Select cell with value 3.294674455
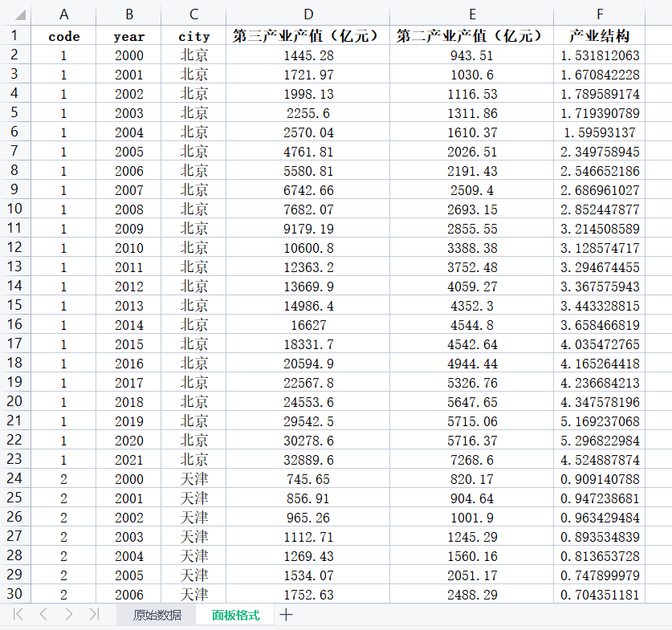The image size is (672, 630). [x=600, y=266]
